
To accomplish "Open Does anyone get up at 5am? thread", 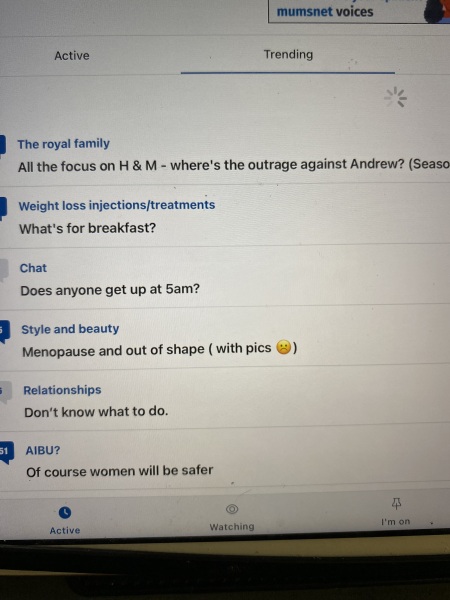I will [110, 290].
